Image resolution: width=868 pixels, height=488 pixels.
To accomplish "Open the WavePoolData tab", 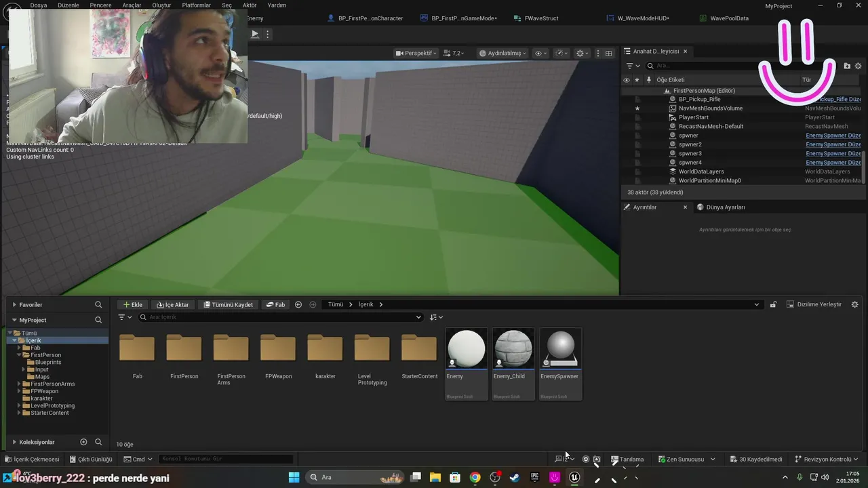I will coord(724,18).
